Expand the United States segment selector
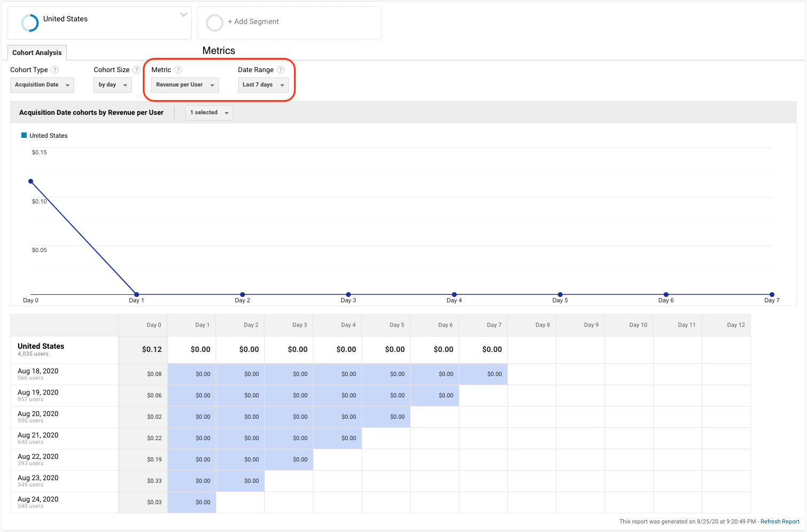 click(x=183, y=15)
